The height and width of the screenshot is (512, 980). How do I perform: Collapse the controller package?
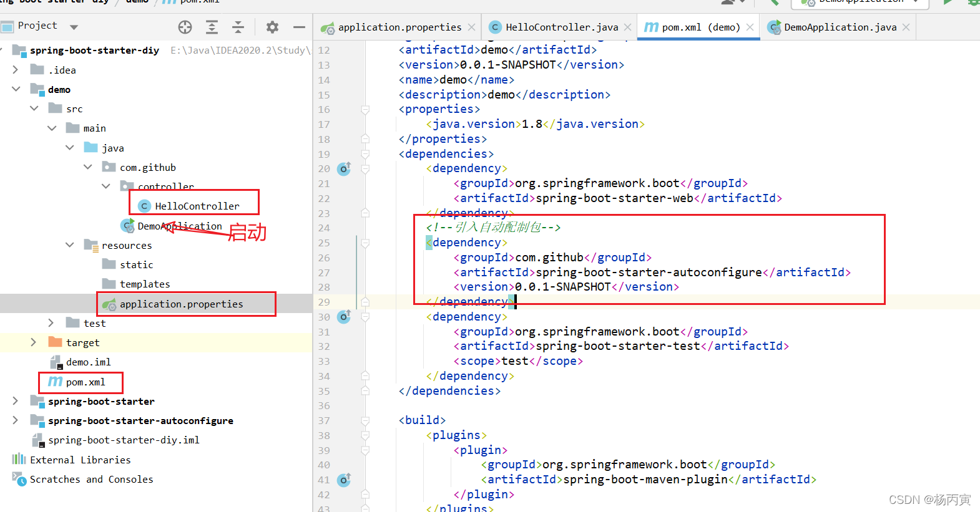[106, 186]
